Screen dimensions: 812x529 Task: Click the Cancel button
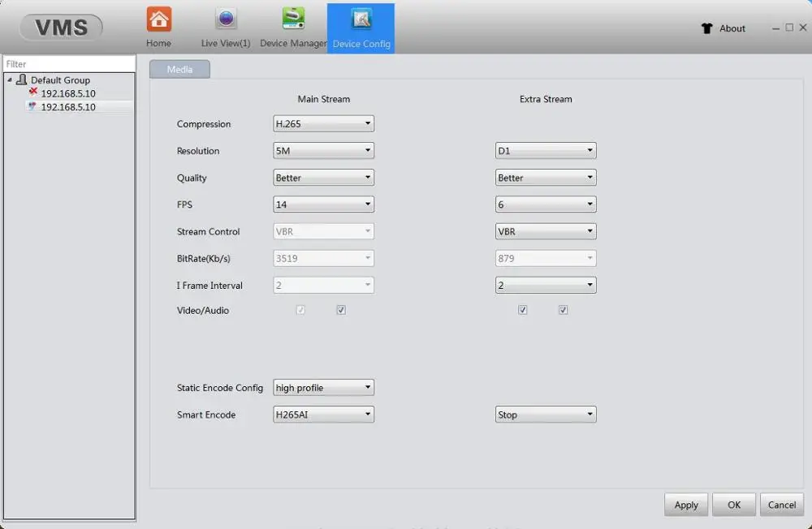(782, 505)
